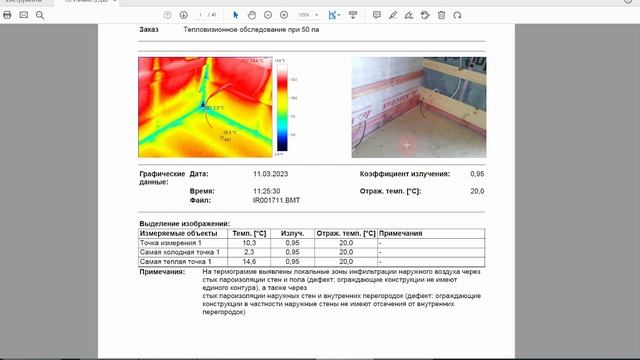
Task: Click the Zoom out minus button
Action: 268,15
